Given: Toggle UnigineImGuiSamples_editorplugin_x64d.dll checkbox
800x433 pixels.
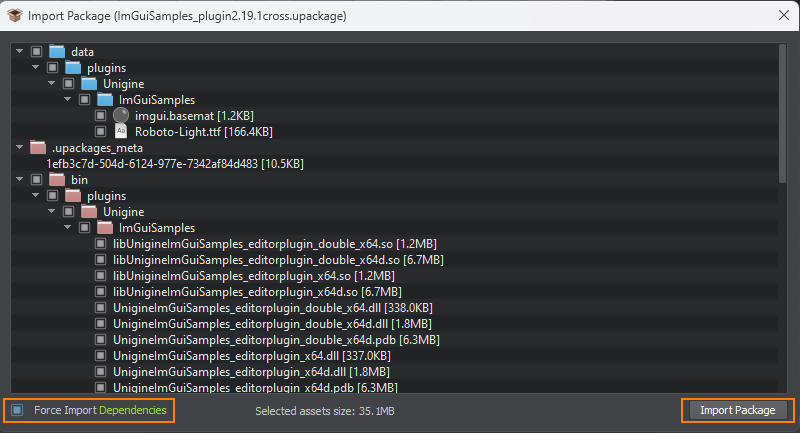Looking at the screenshot, I should click(x=101, y=371).
